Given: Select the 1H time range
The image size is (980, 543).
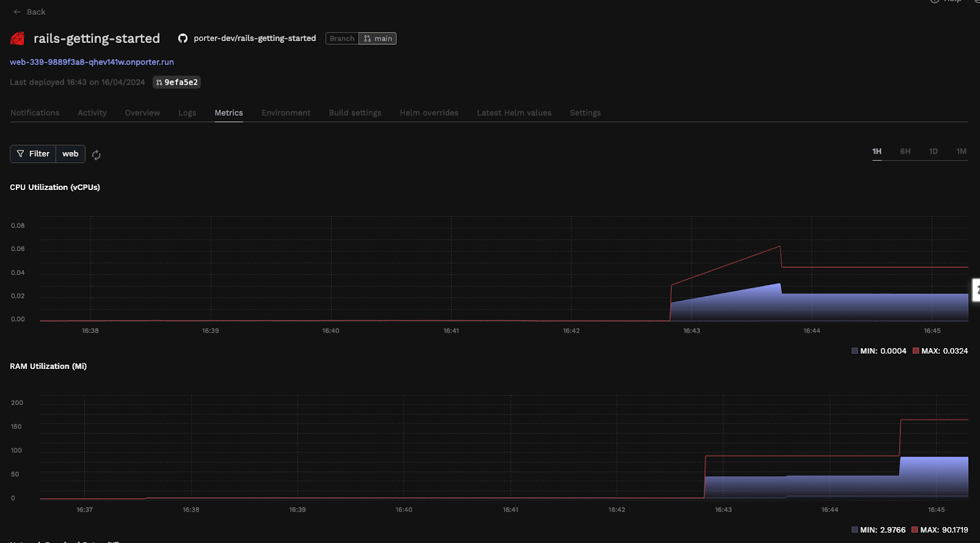Looking at the screenshot, I should [877, 151].
